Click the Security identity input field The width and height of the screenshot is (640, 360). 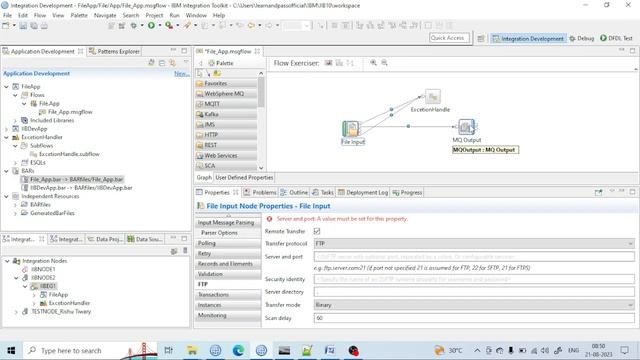pos(474,279)
